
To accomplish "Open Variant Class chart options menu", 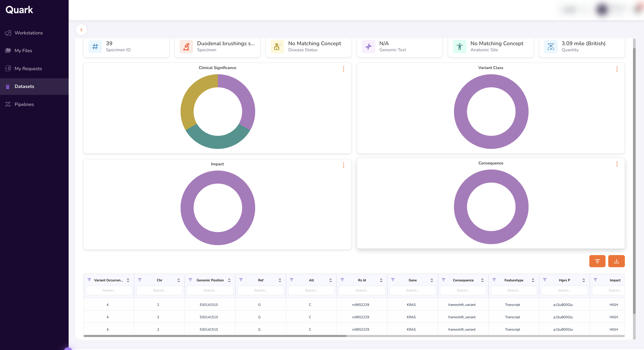I will tap(617, 69).
